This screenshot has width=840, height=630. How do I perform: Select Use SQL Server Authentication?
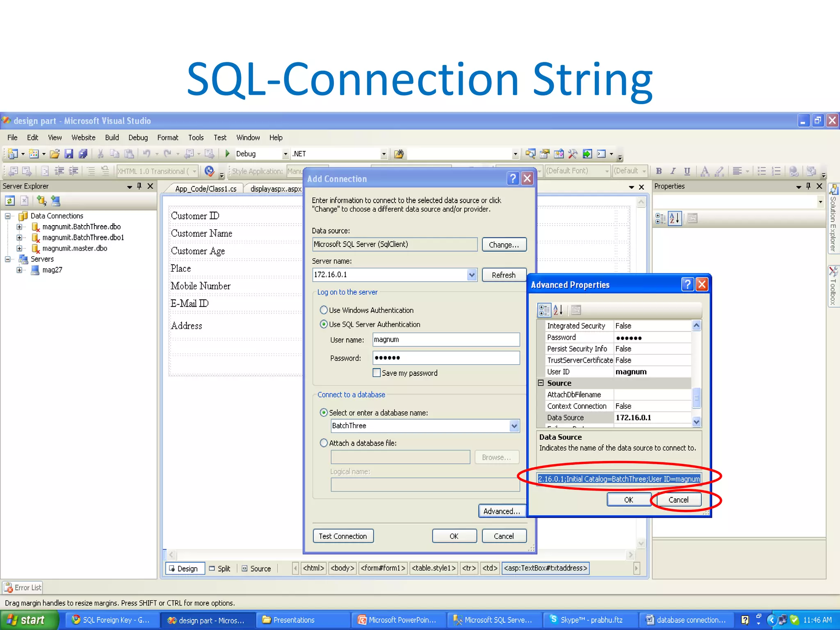click(324, 324)
